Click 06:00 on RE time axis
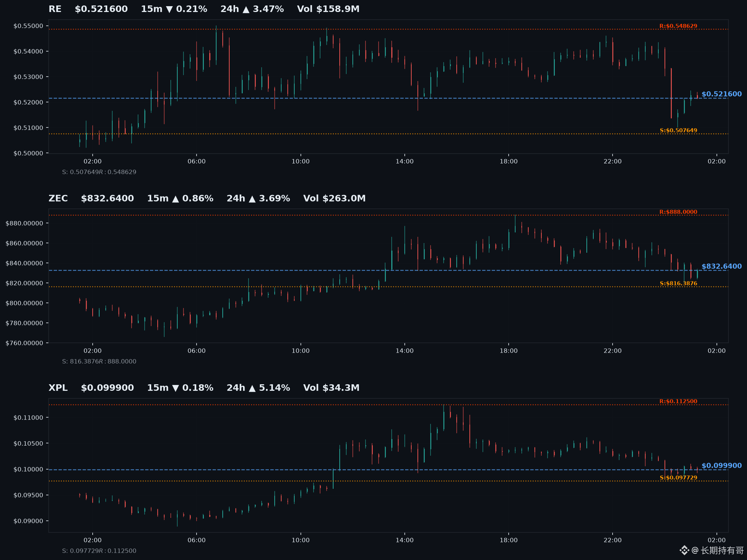Screen dimensions: 747x560 pos(197,162)
